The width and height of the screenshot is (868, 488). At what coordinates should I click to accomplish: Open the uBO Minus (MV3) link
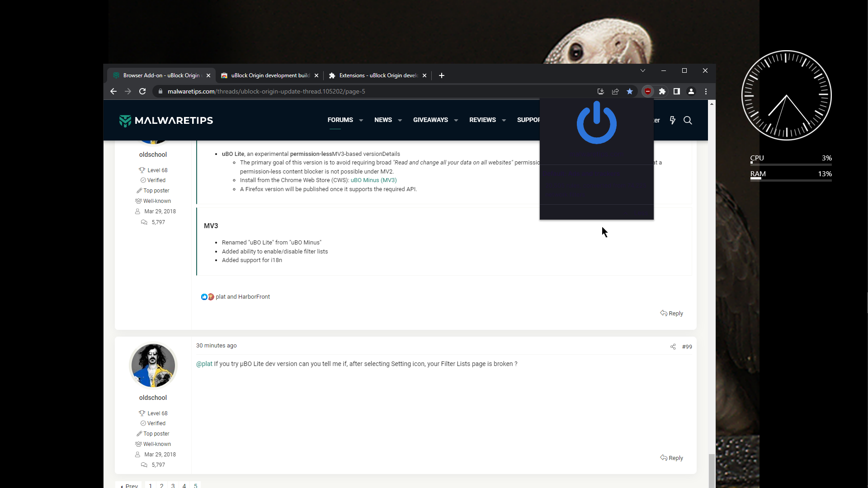[373, 180]
